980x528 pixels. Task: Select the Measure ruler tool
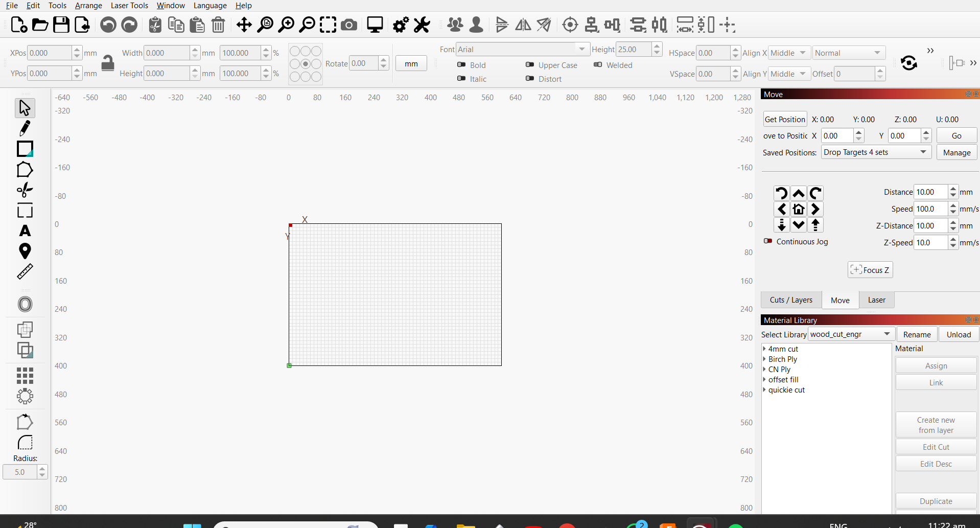coord(25,272)
